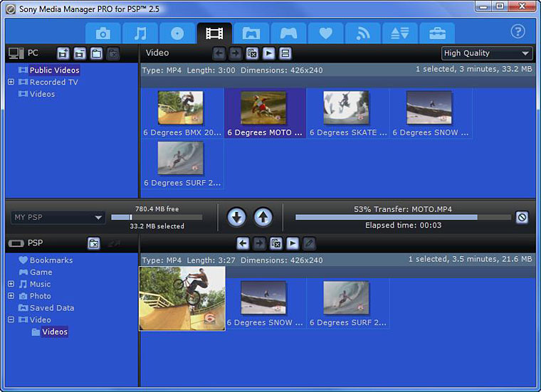Screen dimensions: 541x392
Task: Select the Videos folder under PC
Action: (x=42, y=94)
